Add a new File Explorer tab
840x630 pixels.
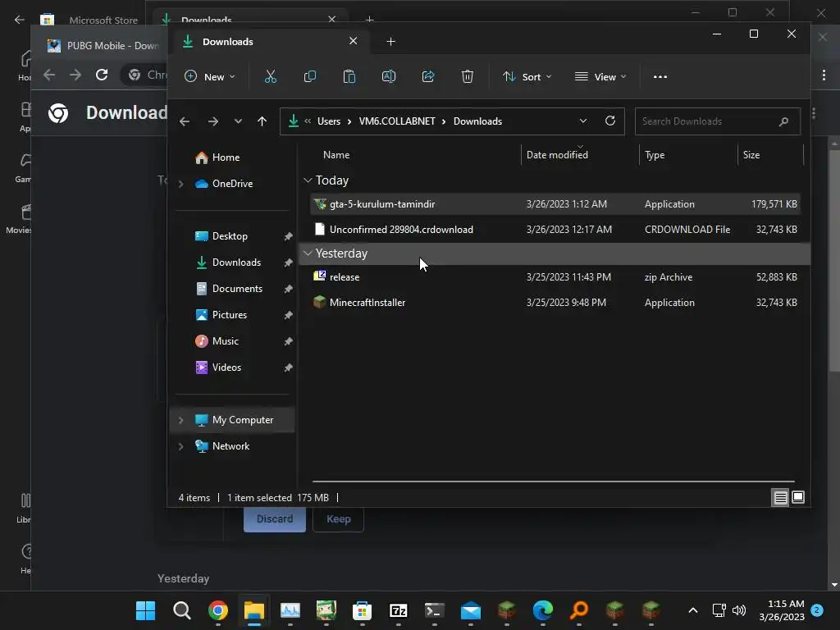coord(391,42)
